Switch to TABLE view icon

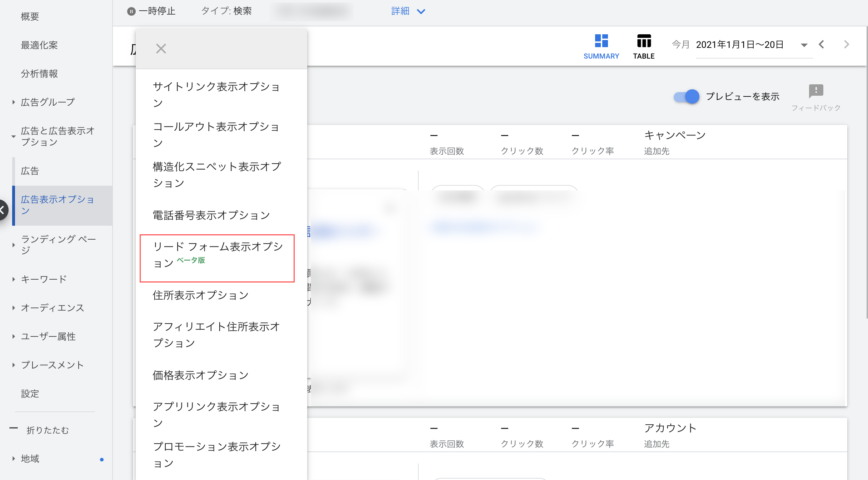tap(644, 41)
